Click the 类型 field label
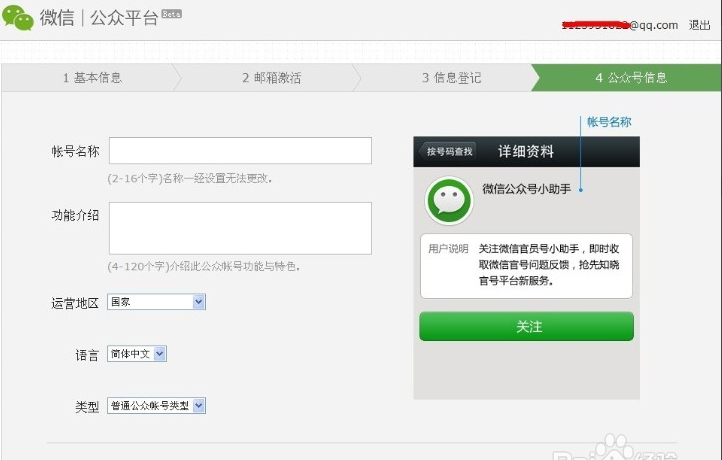The height and width of the screenshot is (460, 722). pos(87,407)
